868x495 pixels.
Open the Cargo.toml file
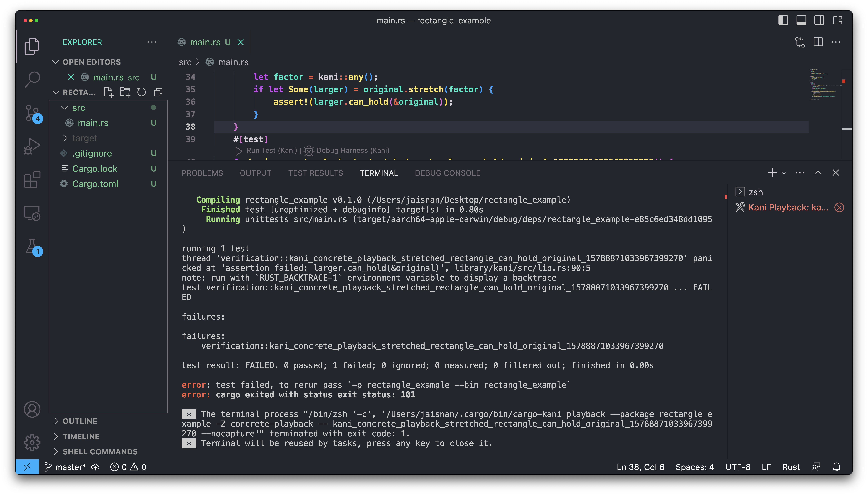pos(108,184)
